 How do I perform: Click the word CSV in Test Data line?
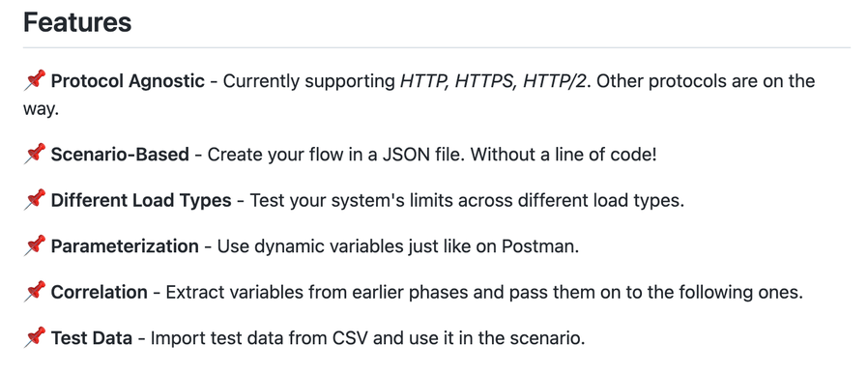click(350, 337)
